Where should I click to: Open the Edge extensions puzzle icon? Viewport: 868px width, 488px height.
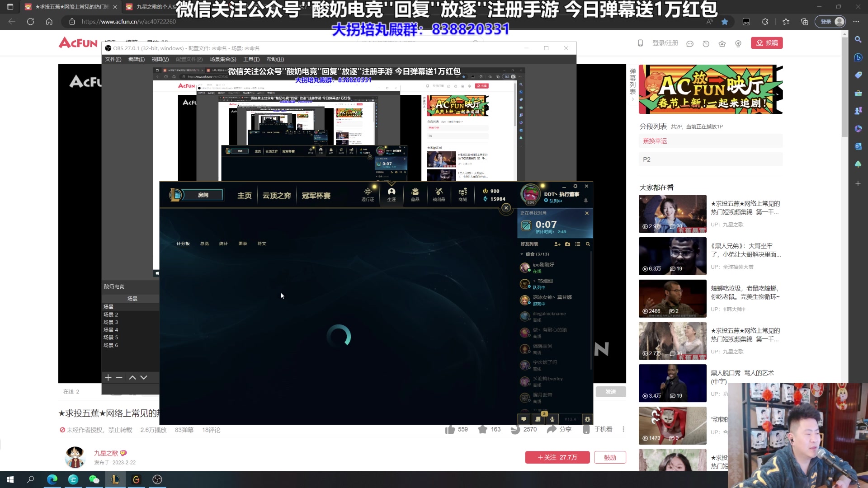click(765, 21)
